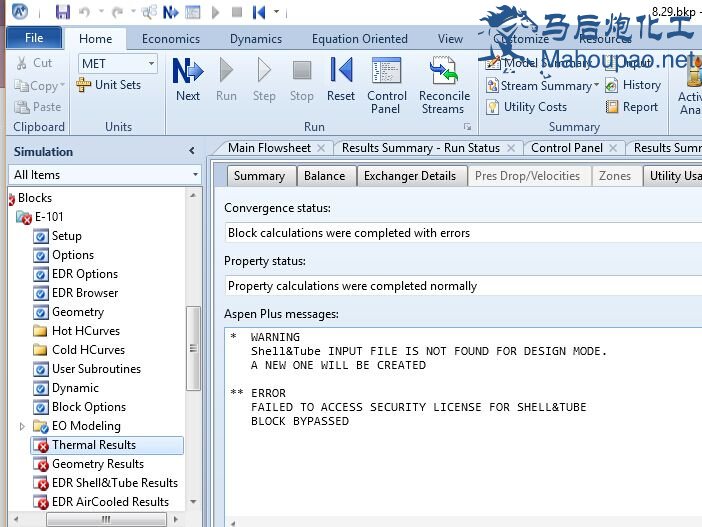
Task: Switch to Equation Oriented ribbon tab
Action: click(360, 39)
